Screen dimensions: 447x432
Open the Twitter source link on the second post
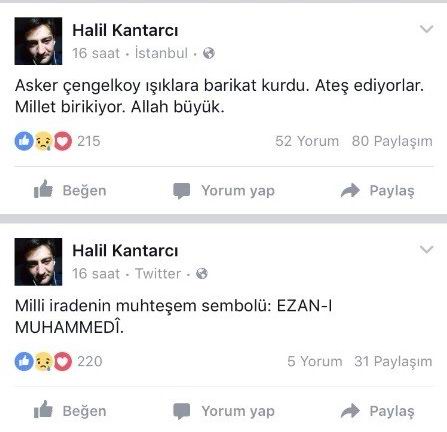[158, 274]
